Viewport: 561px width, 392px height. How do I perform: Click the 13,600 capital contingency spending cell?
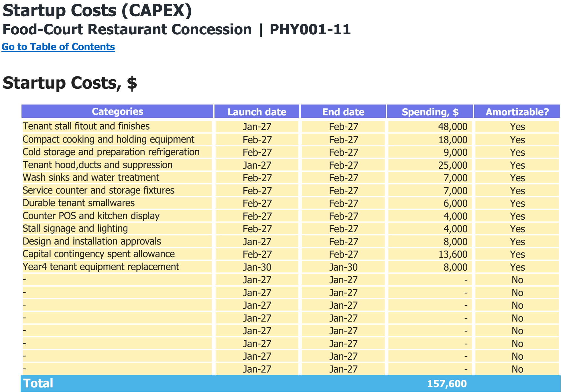pyautogui.click(x=430, y=254)
